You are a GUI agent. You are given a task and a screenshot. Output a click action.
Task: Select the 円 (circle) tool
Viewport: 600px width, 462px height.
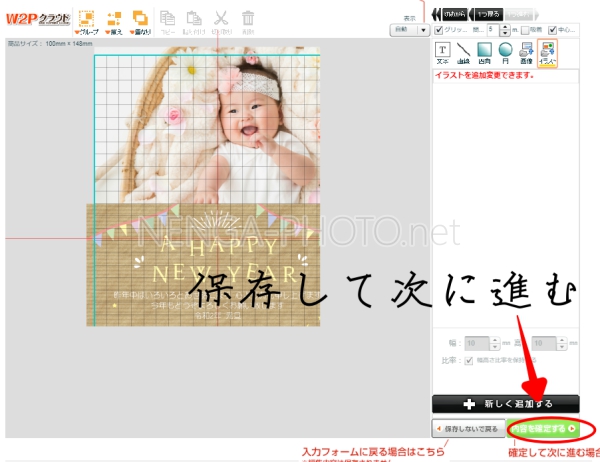[x=505, y=53]
